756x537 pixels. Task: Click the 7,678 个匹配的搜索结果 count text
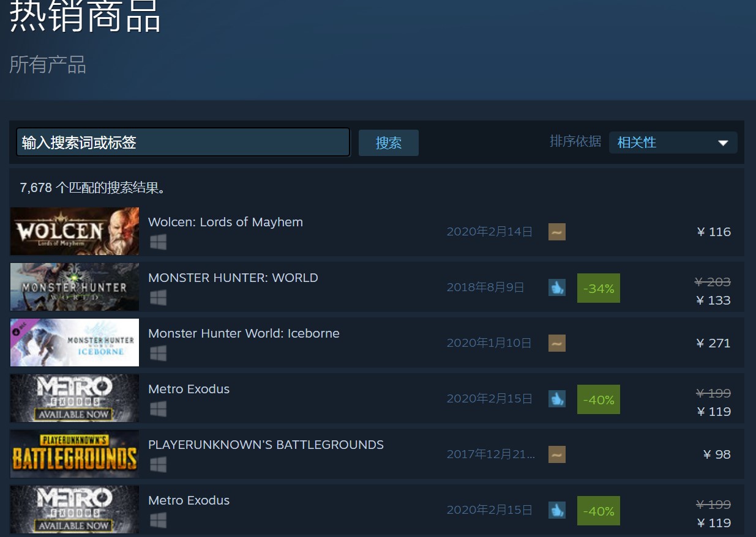tap(93, 188)
